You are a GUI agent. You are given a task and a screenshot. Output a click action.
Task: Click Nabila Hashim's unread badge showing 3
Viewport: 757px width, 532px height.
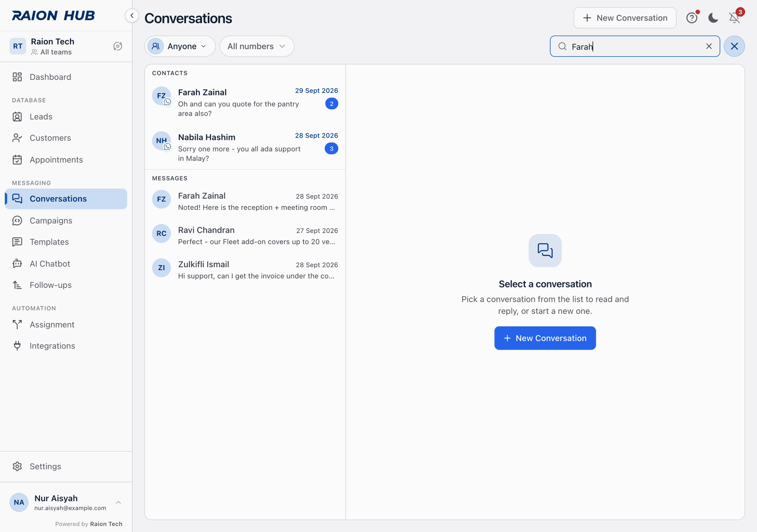coord(332,148)
